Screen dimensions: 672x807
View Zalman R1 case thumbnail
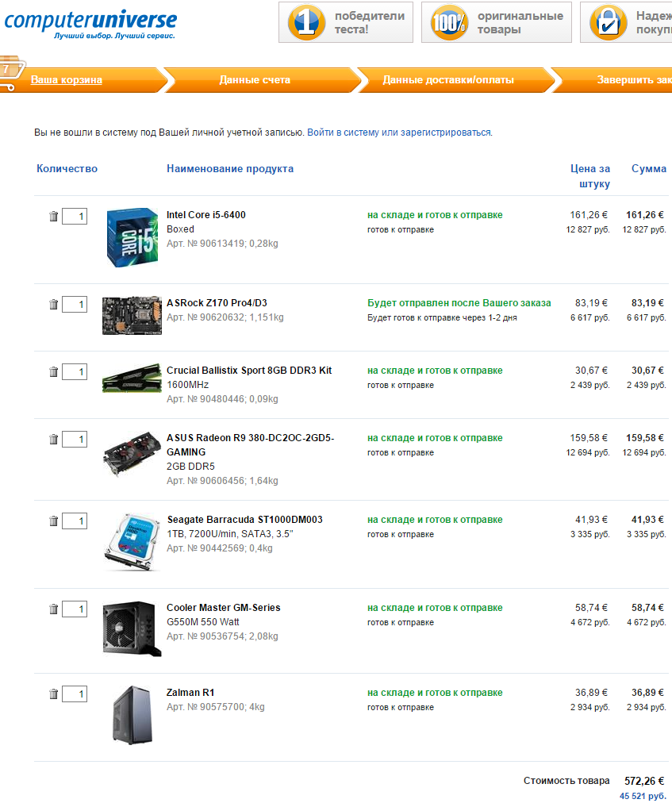[132, 715]
